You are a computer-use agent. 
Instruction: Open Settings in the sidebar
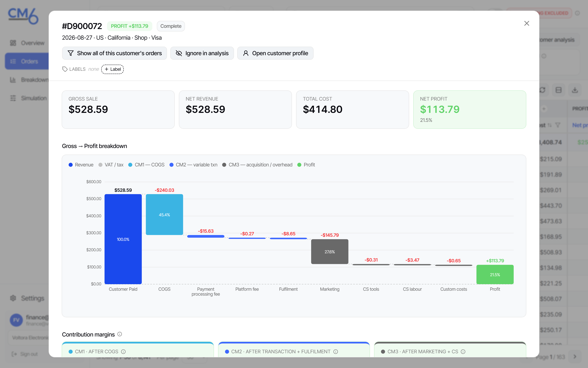pyautogui.click(x=27, y=298)
